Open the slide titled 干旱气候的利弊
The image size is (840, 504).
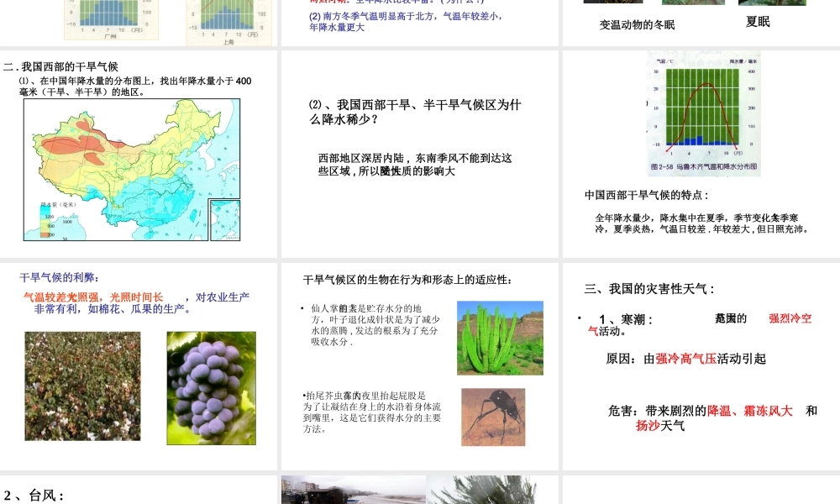[139, 366]
